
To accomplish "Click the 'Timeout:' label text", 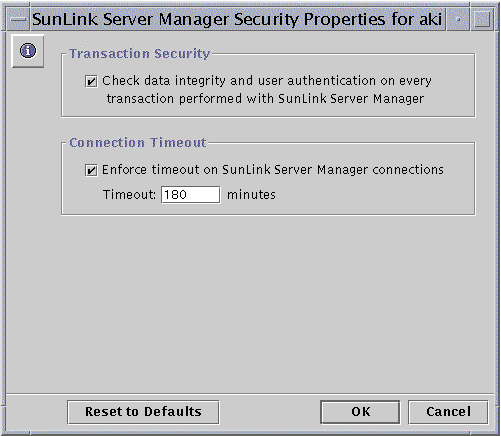I will pyautogui.click(x=129, y=195).
